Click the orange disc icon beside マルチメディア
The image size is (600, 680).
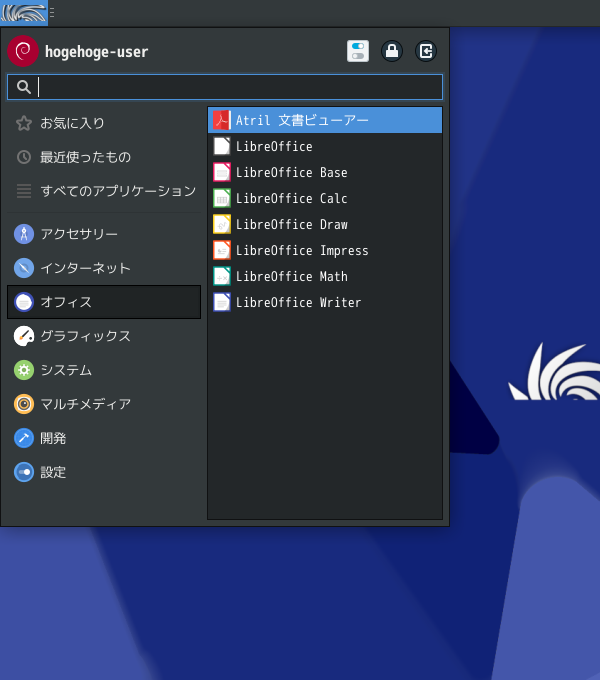24,404
